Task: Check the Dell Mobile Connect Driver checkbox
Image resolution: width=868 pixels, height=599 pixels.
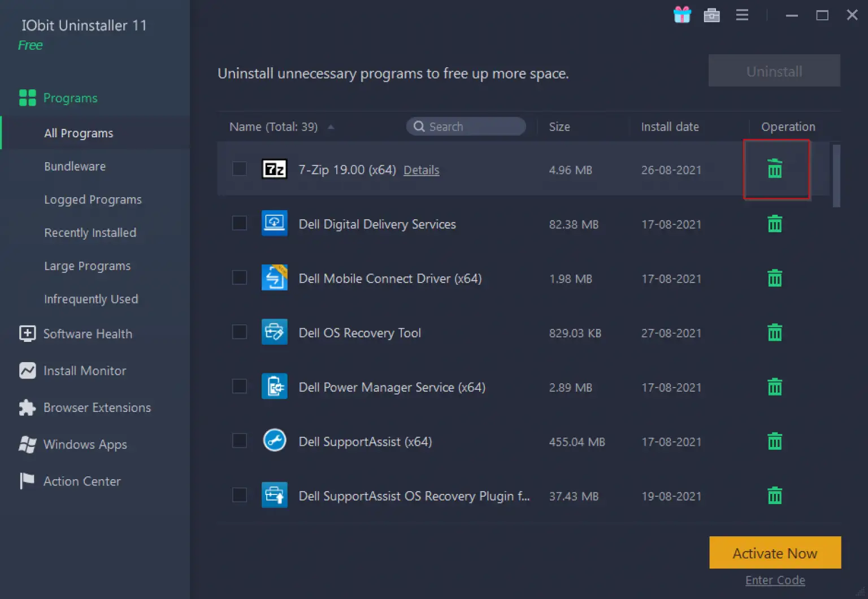Action: pos(240,277)
